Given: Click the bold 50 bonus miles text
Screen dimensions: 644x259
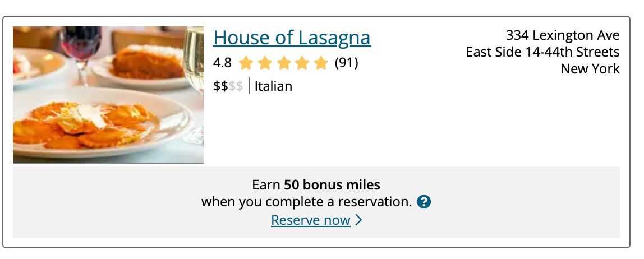Looking at the screenshot, I should [332, 185].
